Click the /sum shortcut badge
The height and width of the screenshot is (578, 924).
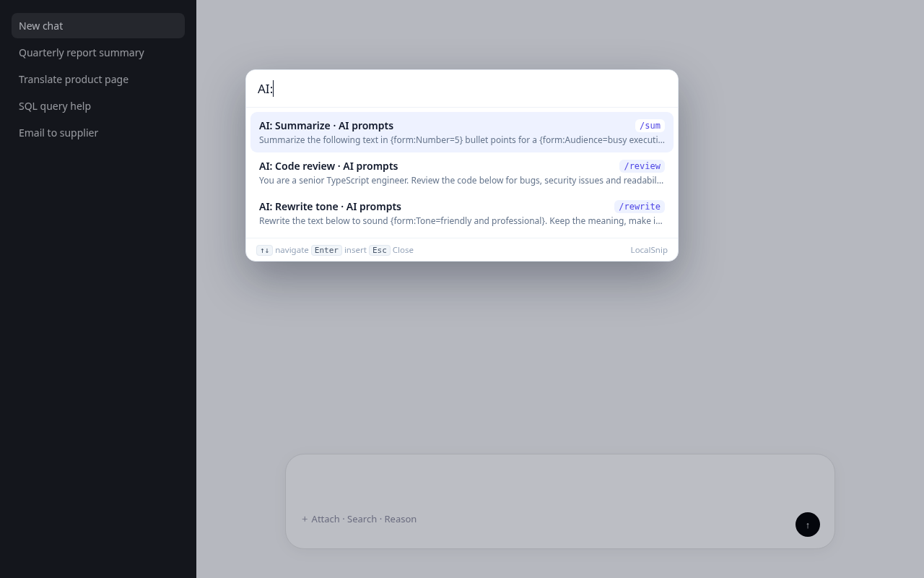650,126
